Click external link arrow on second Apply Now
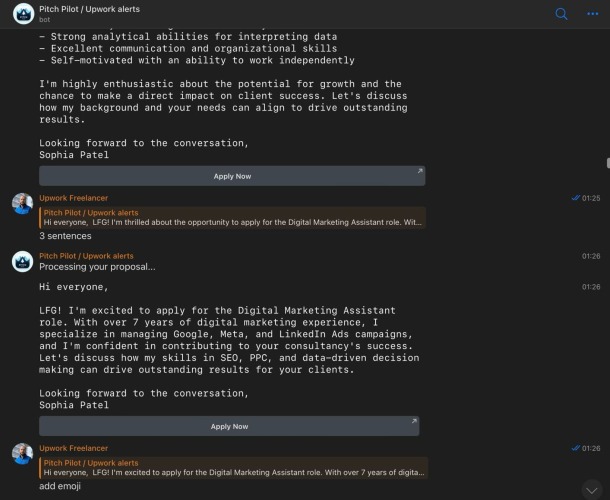610x500 pixels. pos(414,421)
